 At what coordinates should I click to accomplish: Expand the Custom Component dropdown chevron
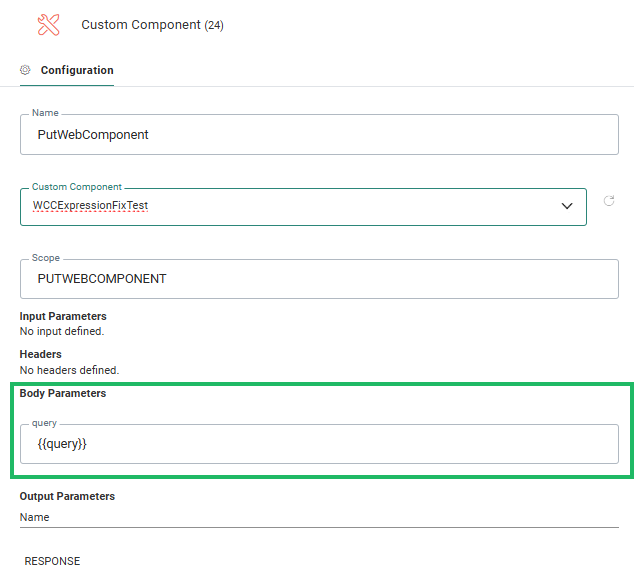pyautogui.click(x=567, y=206)
